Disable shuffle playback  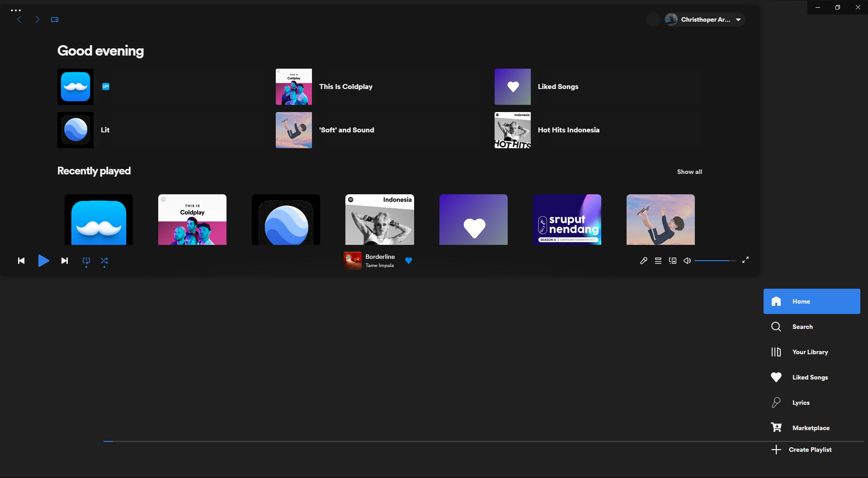pos(104,261)
